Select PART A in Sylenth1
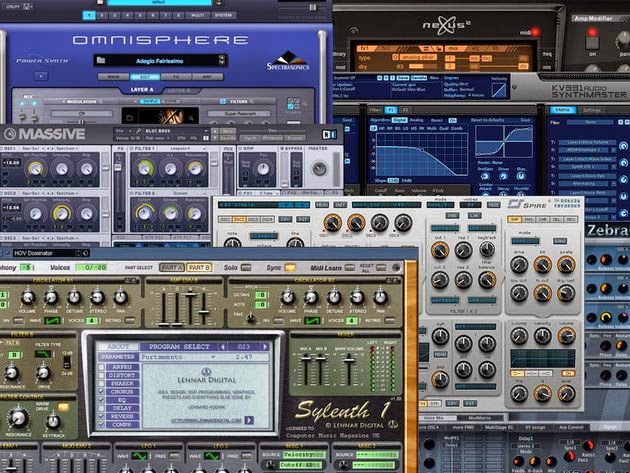630x473 pixels. (172, 268)
